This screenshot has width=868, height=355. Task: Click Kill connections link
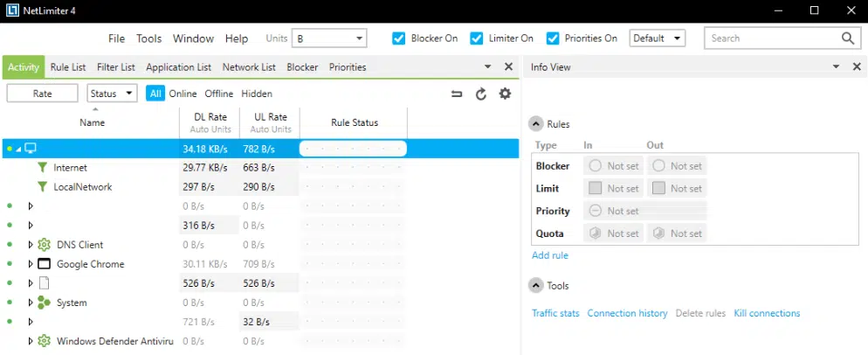(767, 313)
